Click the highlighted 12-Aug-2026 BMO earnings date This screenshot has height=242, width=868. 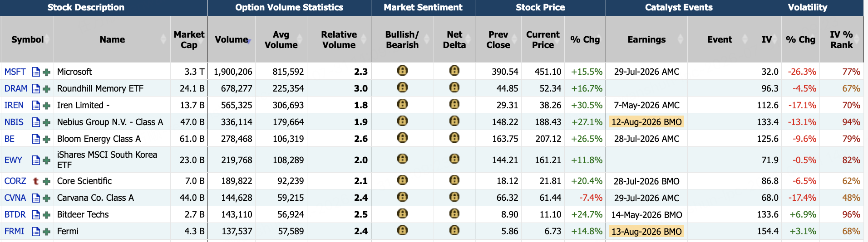click(x=646, y=122)
